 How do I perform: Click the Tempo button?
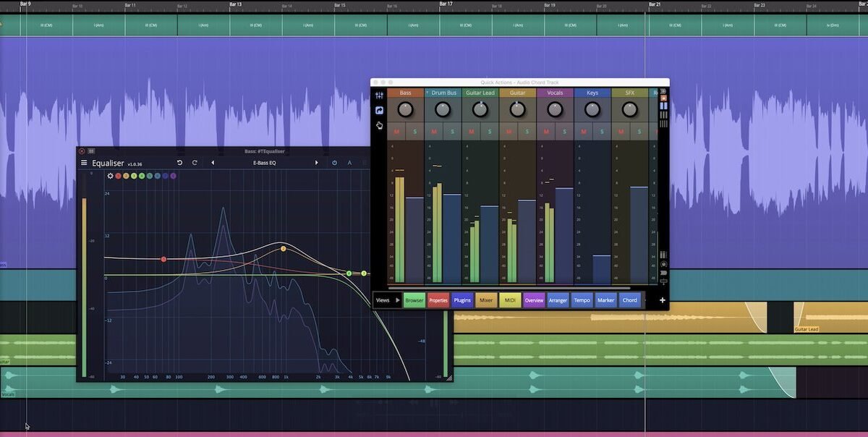(x=582, y=300)
